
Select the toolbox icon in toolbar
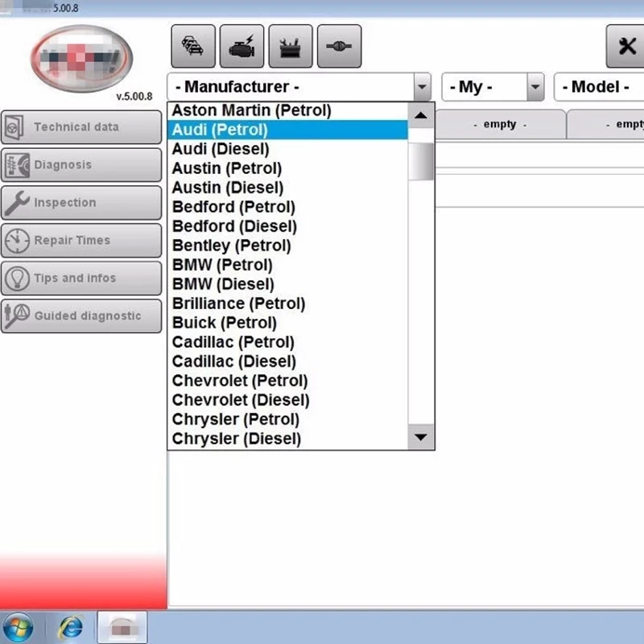[291, 46]
